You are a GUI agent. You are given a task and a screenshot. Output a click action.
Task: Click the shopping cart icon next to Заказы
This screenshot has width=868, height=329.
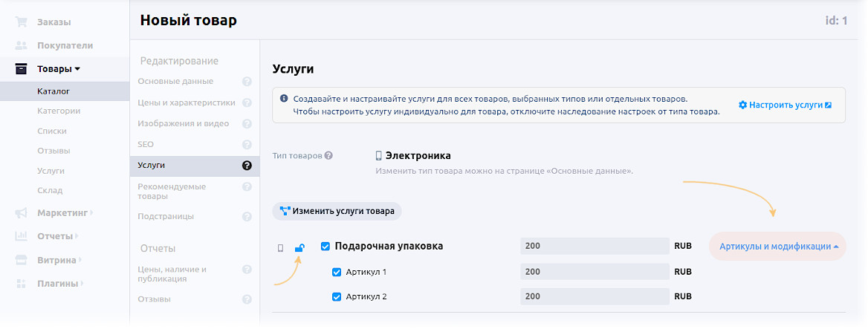click(22, 22)
